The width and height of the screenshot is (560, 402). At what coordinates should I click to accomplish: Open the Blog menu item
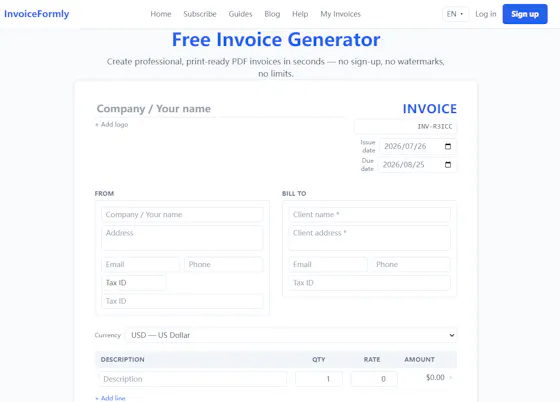272,14
